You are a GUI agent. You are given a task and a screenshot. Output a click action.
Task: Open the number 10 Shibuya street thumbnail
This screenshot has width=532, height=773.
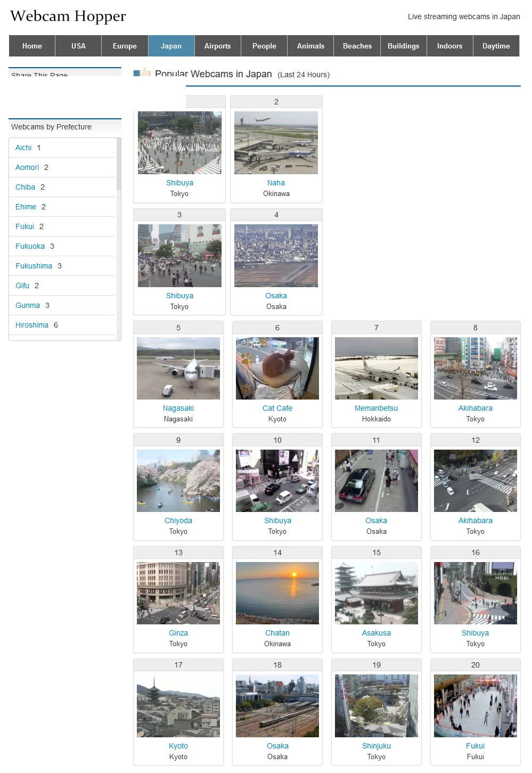point(277,481)
